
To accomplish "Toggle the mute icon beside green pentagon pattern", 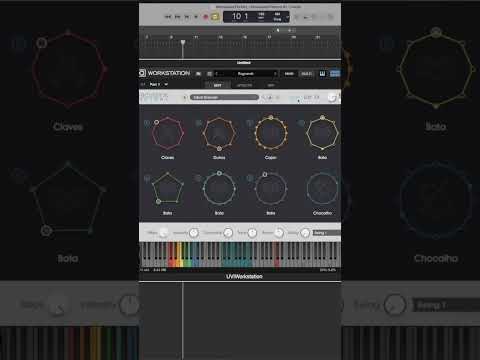I will 147,179.
